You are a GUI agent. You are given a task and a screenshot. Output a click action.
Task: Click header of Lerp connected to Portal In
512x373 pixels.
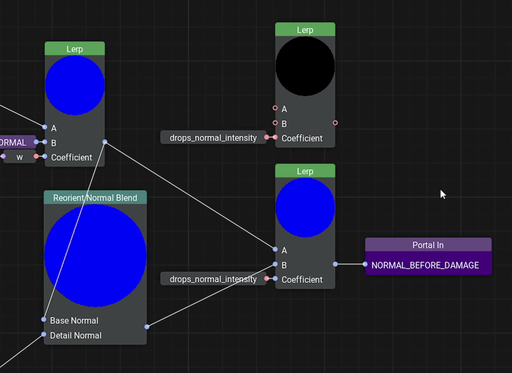305,171
